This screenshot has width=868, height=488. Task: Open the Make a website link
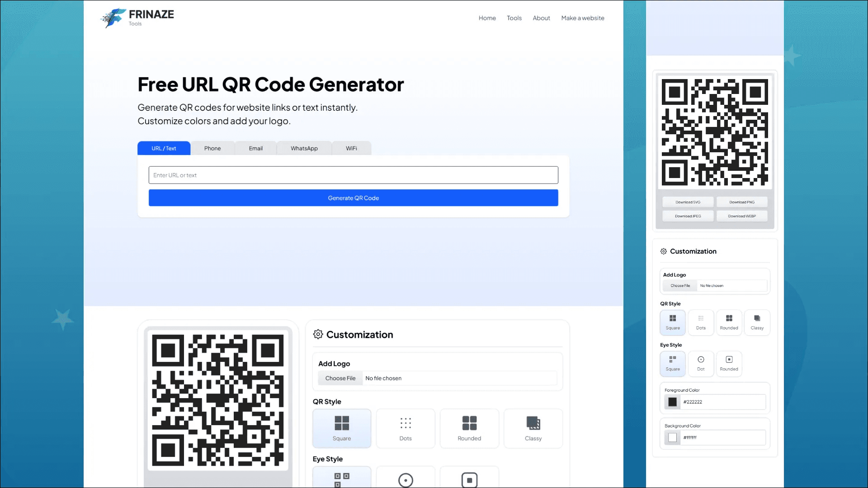(582, 18)
